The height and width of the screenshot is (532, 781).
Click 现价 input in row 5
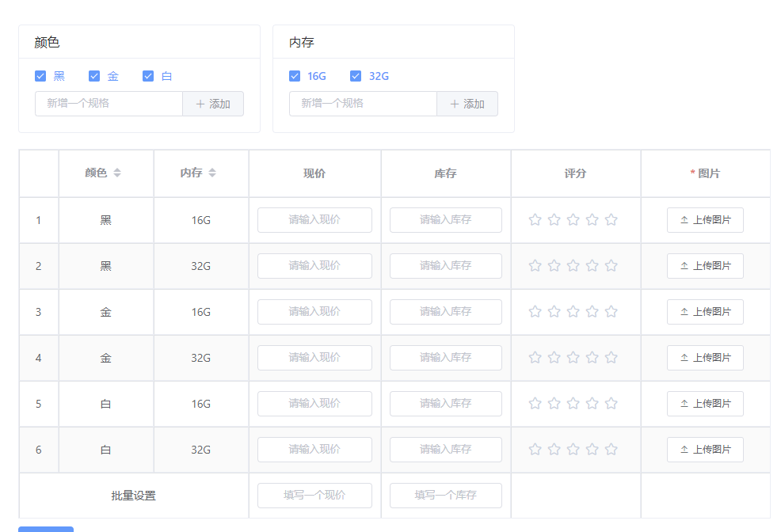314,404
